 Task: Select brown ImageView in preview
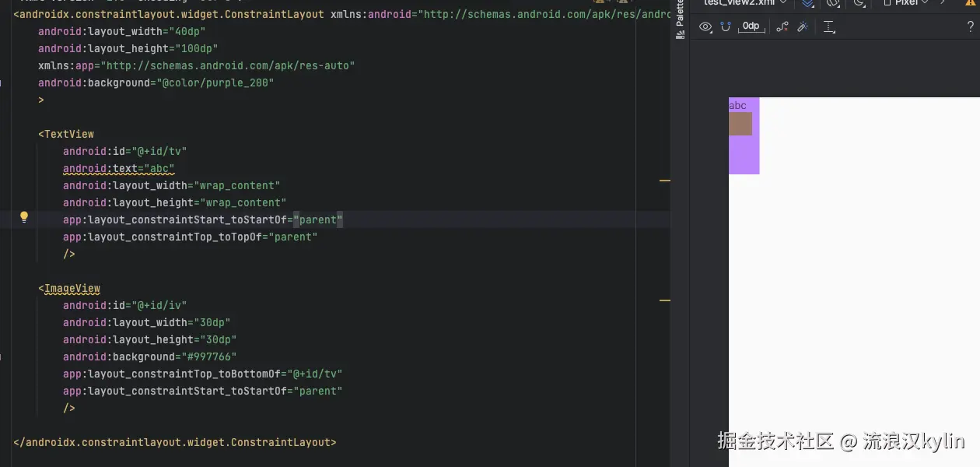(740, 124)
